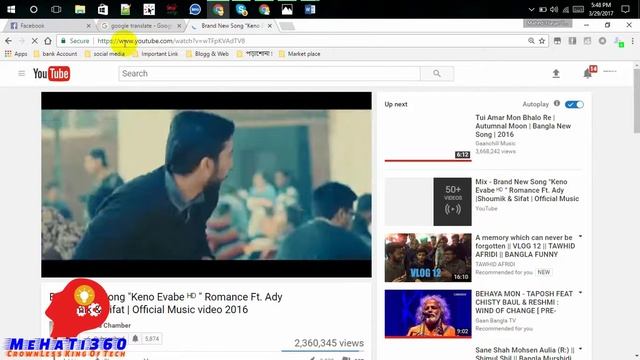Screen dimensions: 640x360
Task: Close the google translate tab
Action: click(x=179, y=25)
